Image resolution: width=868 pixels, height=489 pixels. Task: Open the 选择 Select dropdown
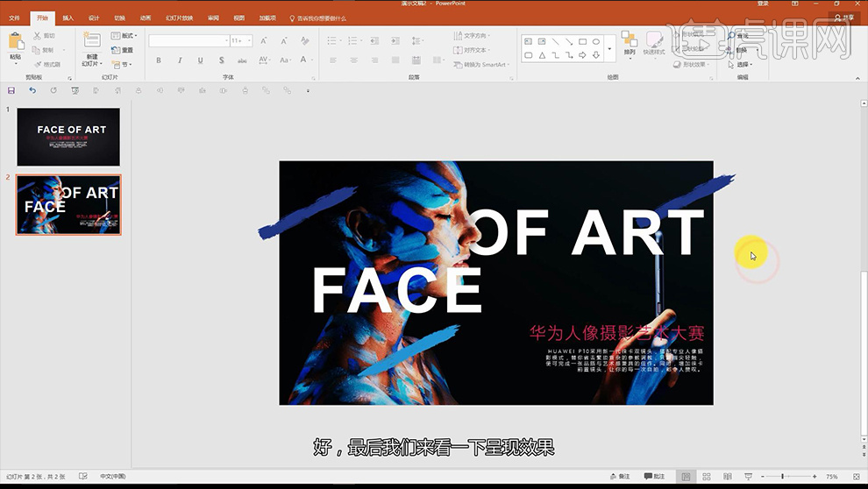pos(741,64)
